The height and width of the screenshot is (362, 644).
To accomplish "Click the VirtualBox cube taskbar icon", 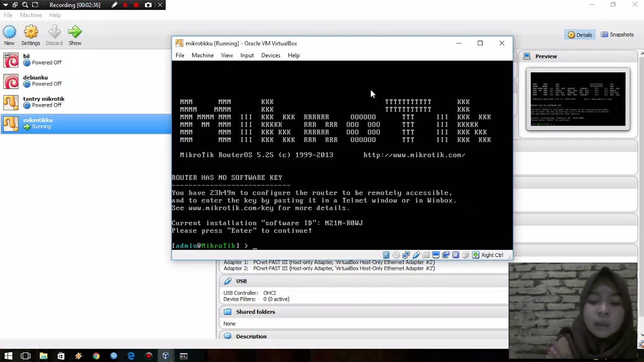I will point(166,356).
